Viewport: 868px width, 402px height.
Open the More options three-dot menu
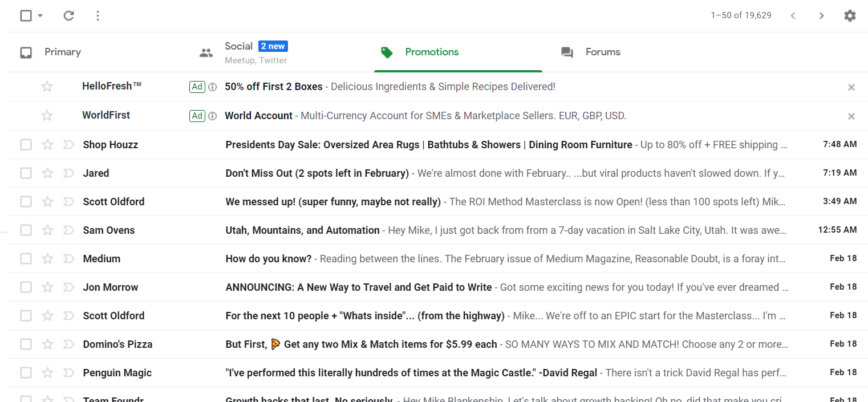[98, 15]
